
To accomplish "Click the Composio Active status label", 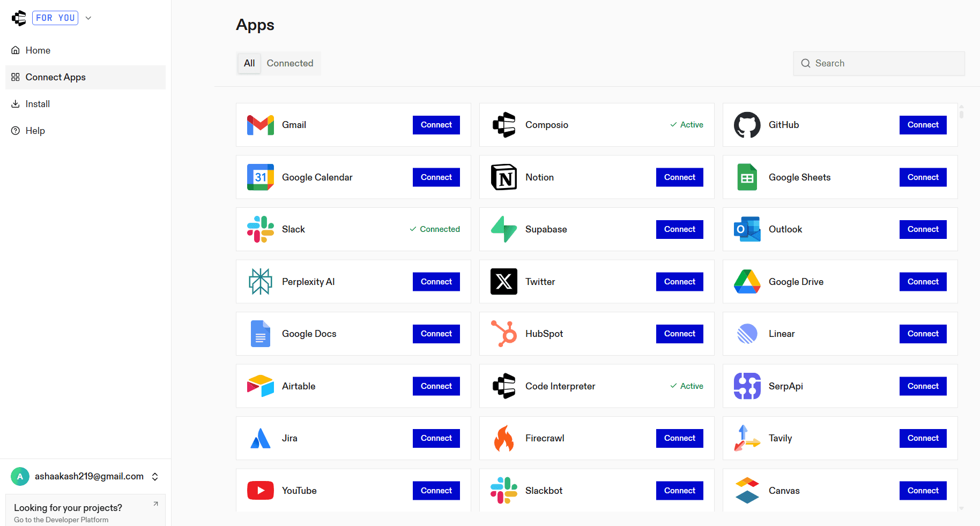I will click(x=687, y=125).
